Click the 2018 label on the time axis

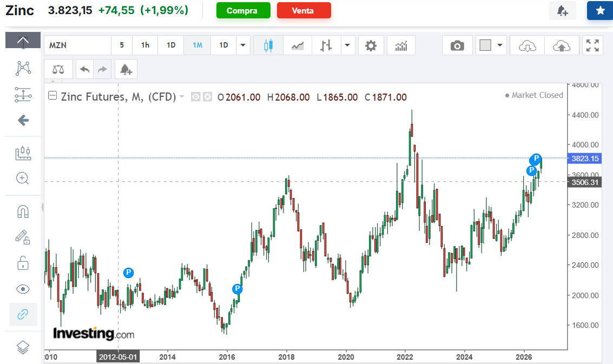click(286, 357)
